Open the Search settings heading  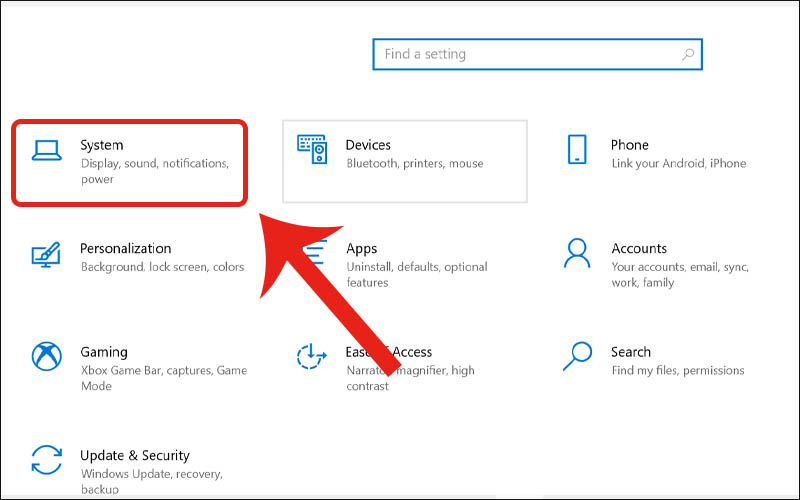631,352
